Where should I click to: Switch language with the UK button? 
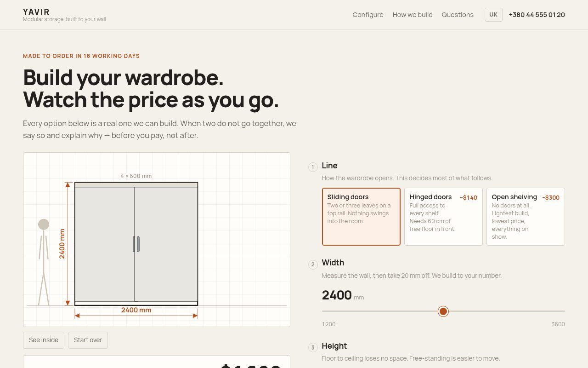click(493, 15)
